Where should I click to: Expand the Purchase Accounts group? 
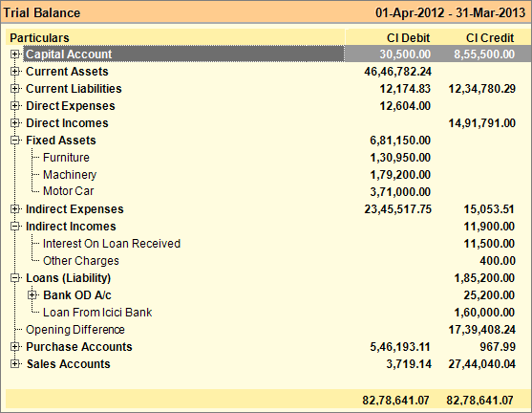(x=14, y=347)
